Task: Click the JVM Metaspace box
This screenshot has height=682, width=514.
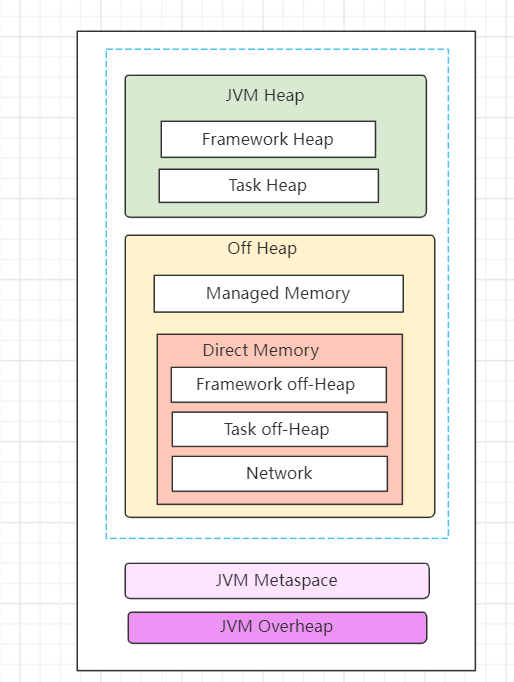Action: pos(277,581)
